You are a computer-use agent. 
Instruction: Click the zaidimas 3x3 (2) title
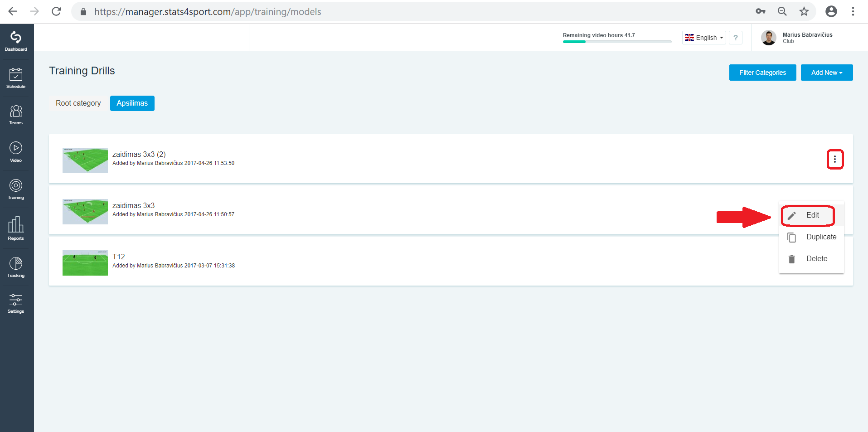139,155
